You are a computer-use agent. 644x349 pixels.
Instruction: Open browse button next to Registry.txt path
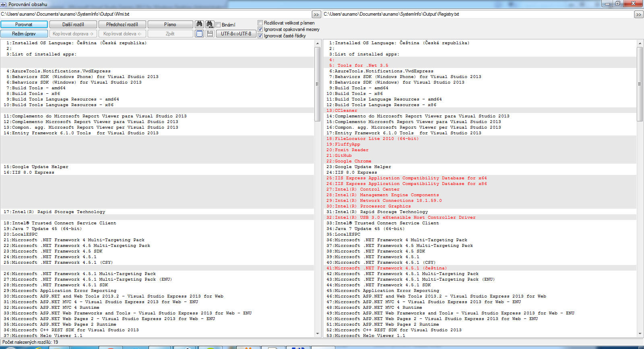(x=639, y=14)
